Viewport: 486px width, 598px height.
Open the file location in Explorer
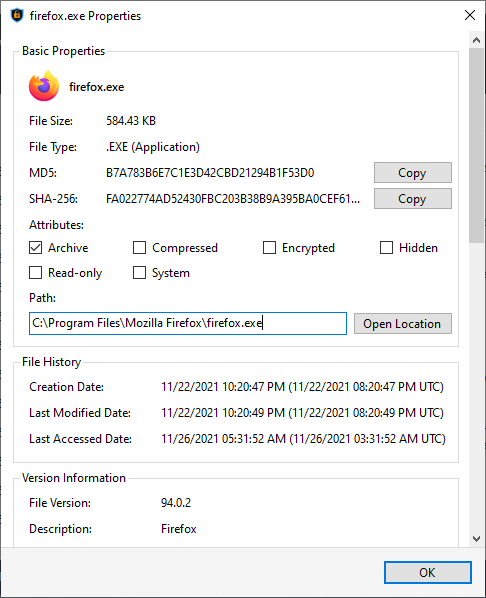pos(402,324)
